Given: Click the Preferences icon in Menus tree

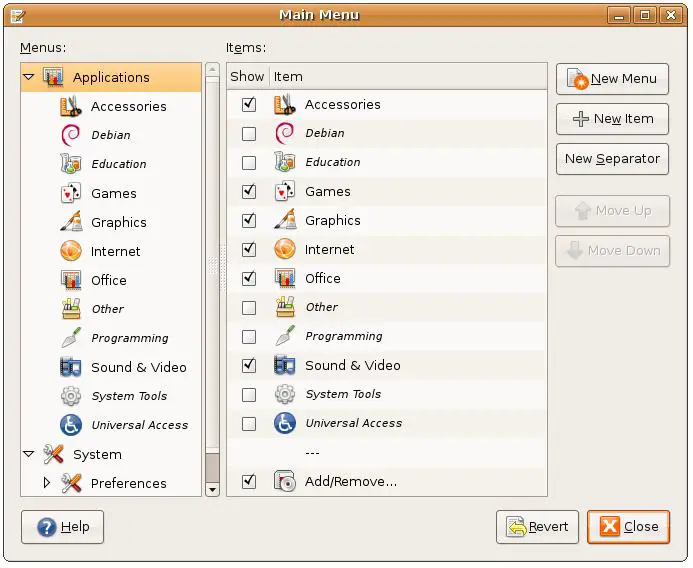Looking at the screenshot, I should click(x=71, y=483).
